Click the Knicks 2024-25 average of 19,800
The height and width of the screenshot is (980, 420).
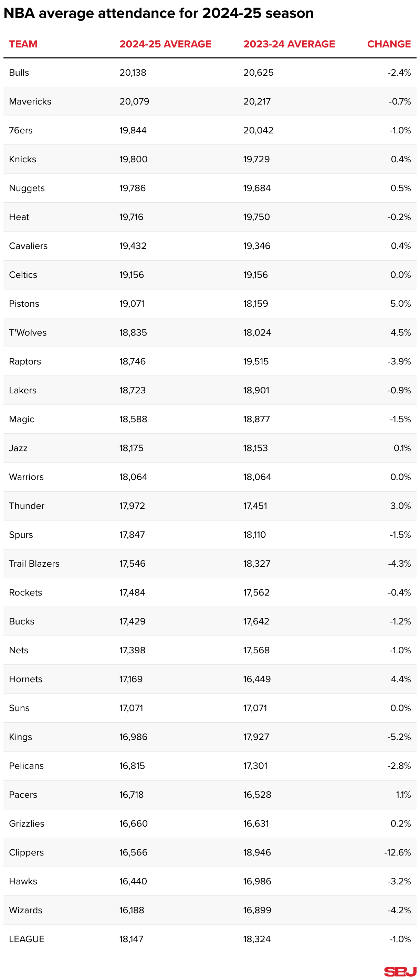[133, 160]
